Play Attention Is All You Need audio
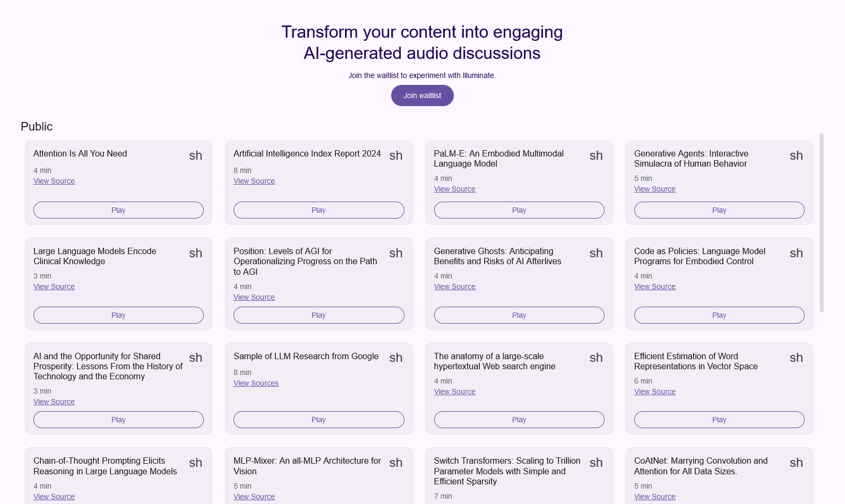Image resolution: width=845 pixels, height=504 pixels. (x=118, y=210)
